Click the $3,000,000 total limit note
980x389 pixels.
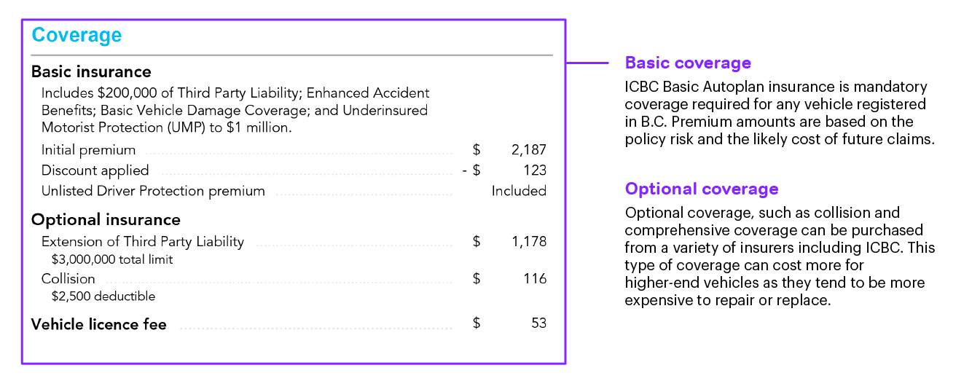coord(112,259)
